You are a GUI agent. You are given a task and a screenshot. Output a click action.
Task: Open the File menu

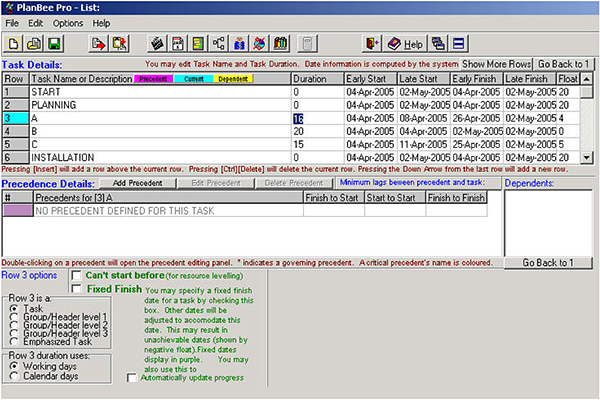coord(12,23)
